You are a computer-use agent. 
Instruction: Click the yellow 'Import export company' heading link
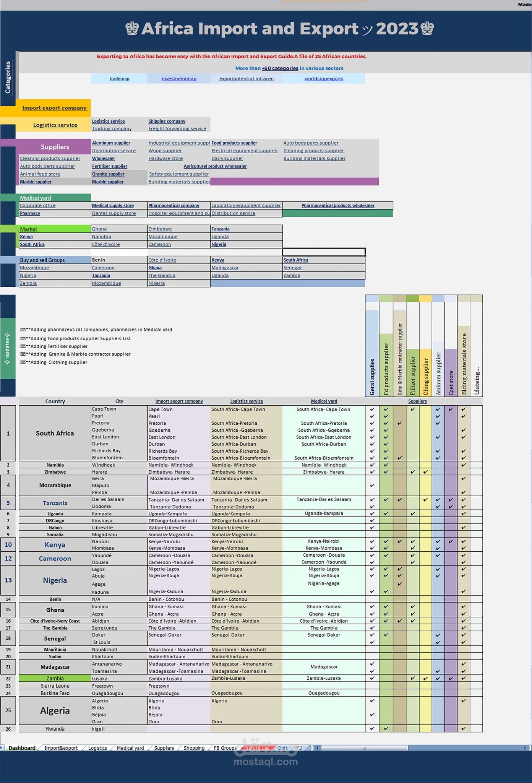coord(54,108)
